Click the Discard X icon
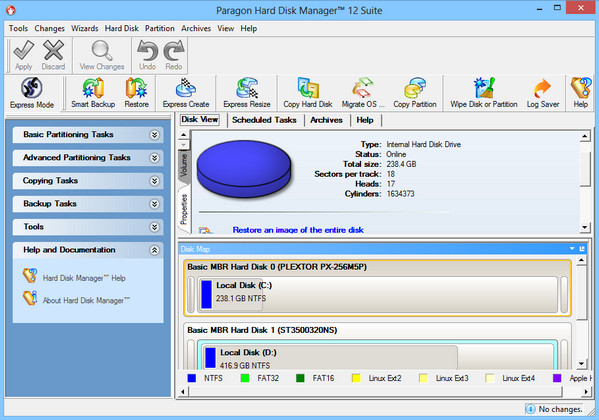This screenshot has width=599, height=420. 53,51
